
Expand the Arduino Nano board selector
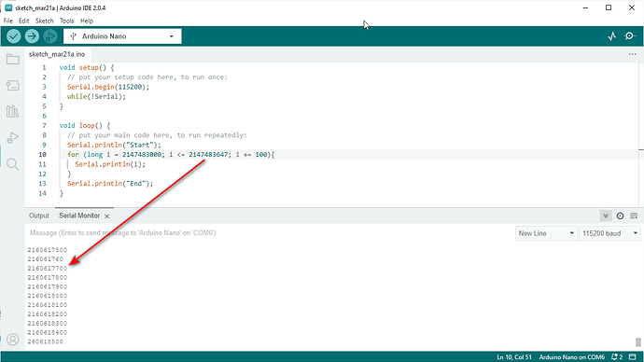(122, 36)
